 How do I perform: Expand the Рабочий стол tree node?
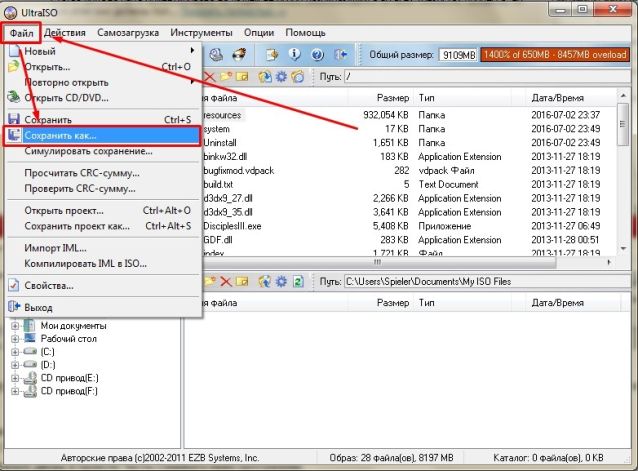click(15, 339)
